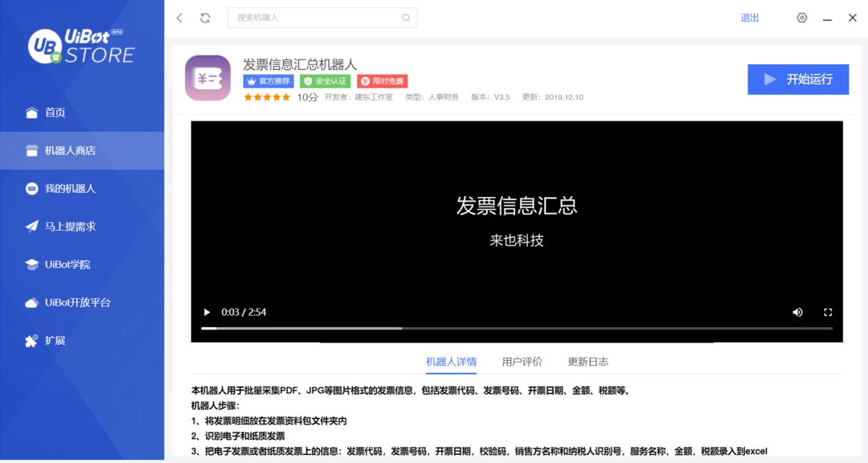Seek on the video progress bar
Screen dimensions: 868x463
click(517, 329)
